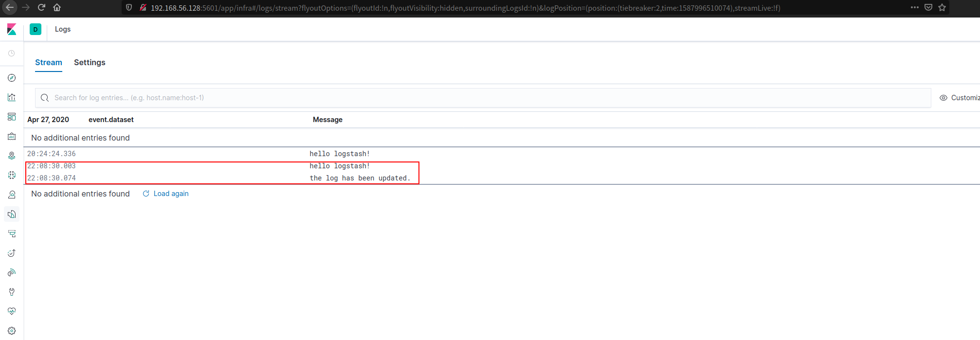980x340 pixels.
Task: Open Canvas from the sidebar
Action: click(12, 136)
